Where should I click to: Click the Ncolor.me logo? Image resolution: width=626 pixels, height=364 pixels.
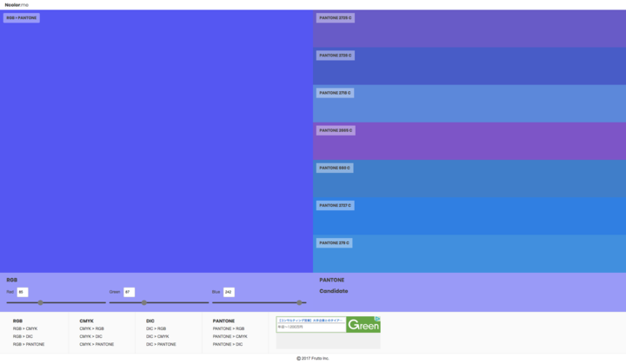point(17,4)
